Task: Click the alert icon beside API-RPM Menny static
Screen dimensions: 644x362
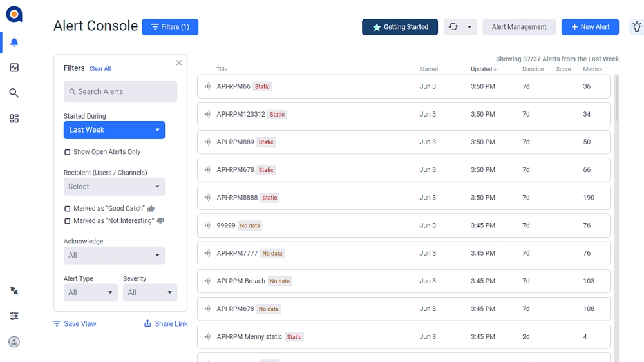Action: click(x=207, y=336)
